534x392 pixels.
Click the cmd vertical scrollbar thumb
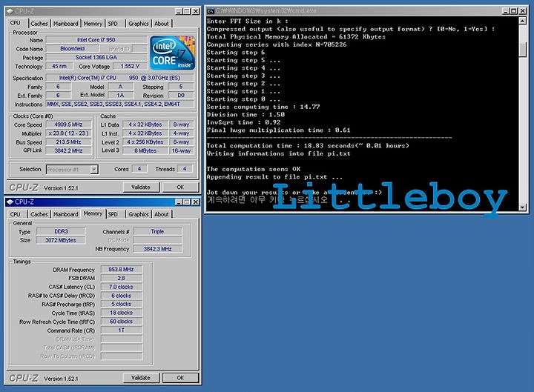[522, 50]
